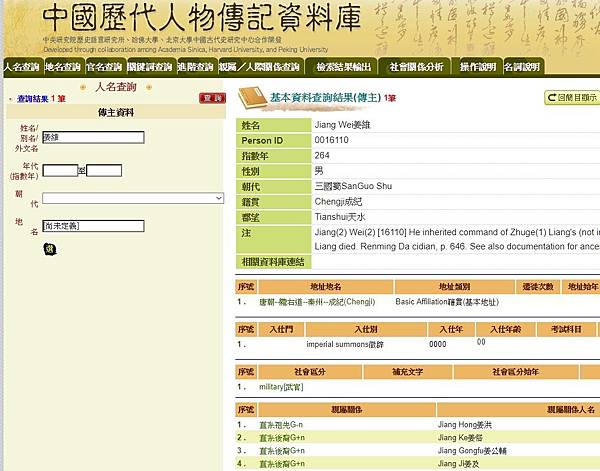The image size is (600, 471).
Task: Switch to the 地名查詢 tab
Action: tap(63, 67)
